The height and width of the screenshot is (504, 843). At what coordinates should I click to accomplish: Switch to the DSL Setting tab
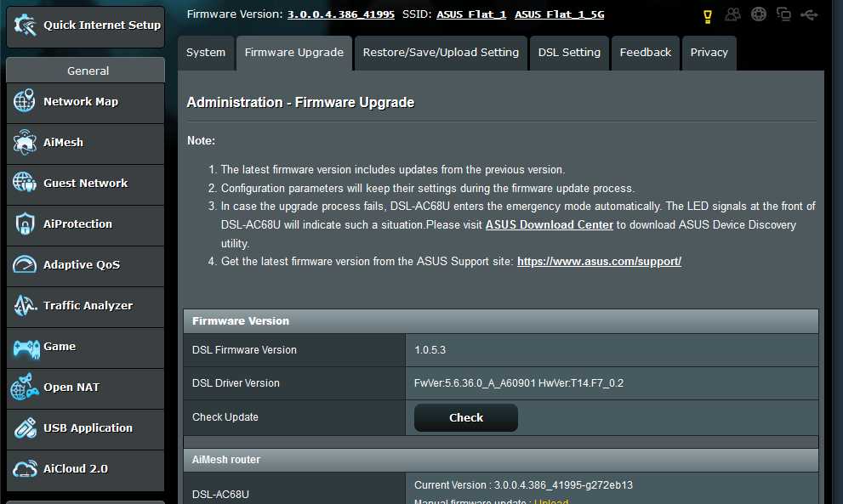569,53
